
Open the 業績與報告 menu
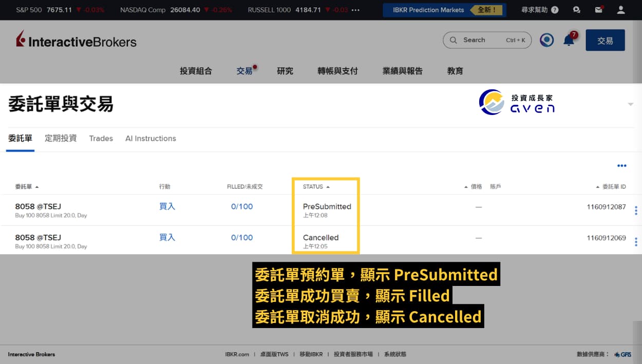[x=402, y=71]
